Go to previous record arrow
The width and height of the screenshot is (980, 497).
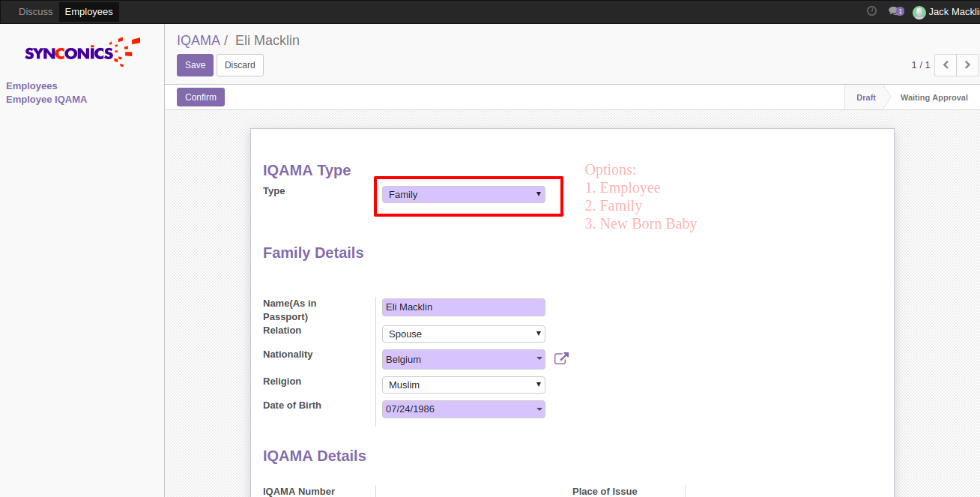[946, 65]
